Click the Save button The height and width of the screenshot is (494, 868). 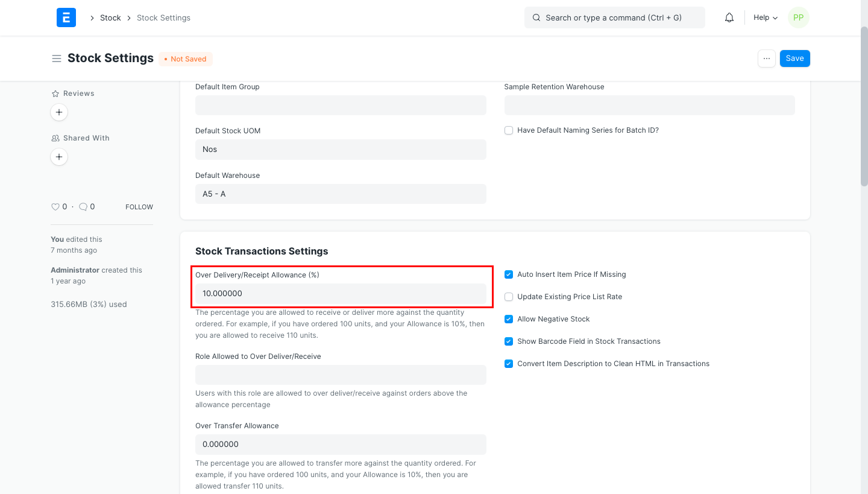pos(794,59)
